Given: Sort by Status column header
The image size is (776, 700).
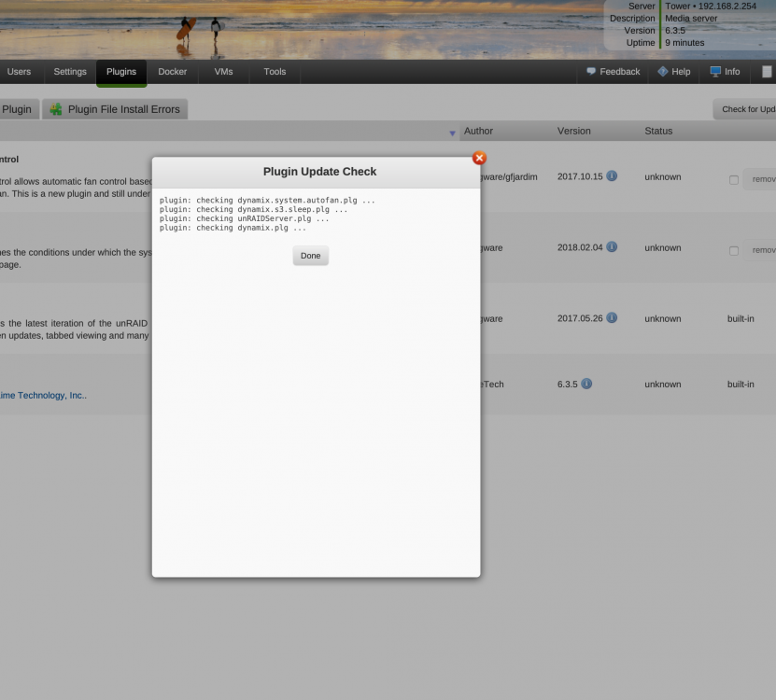Looking at the screenshot, I should pyautogui.click(x=658, y=131).
